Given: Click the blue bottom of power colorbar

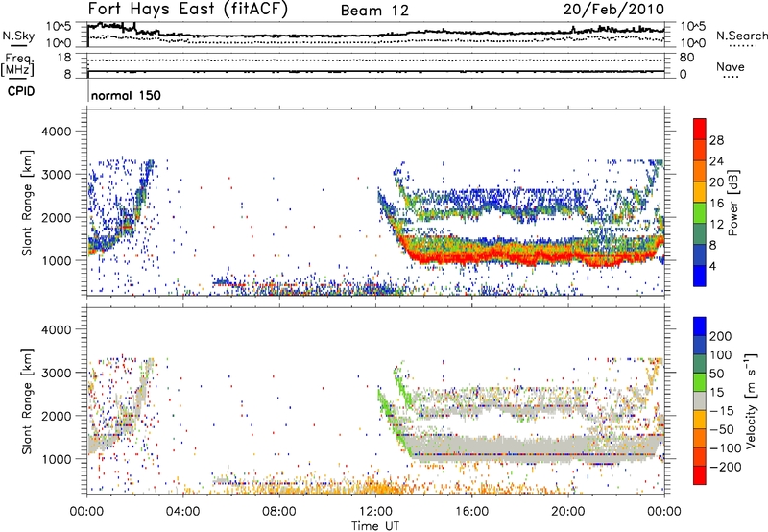Looking at the screenshot, I should pos(700,276).
